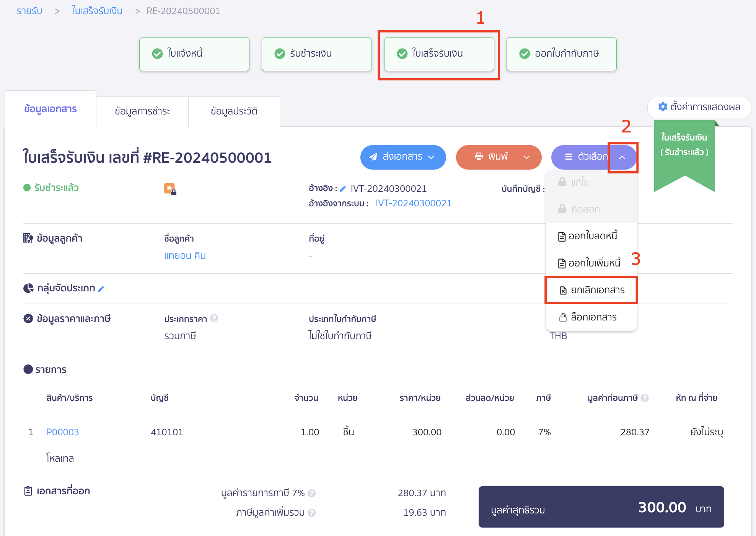Click the lock icon next to paid status
756x536 pixels.
(x=170, y=189)
